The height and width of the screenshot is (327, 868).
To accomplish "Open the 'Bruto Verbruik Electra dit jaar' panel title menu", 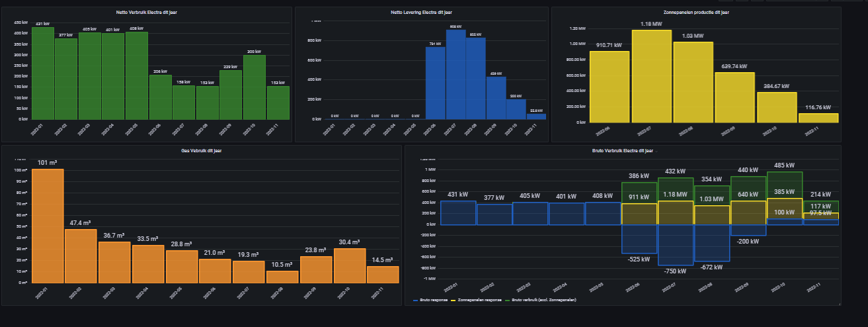I will [622, 150].
